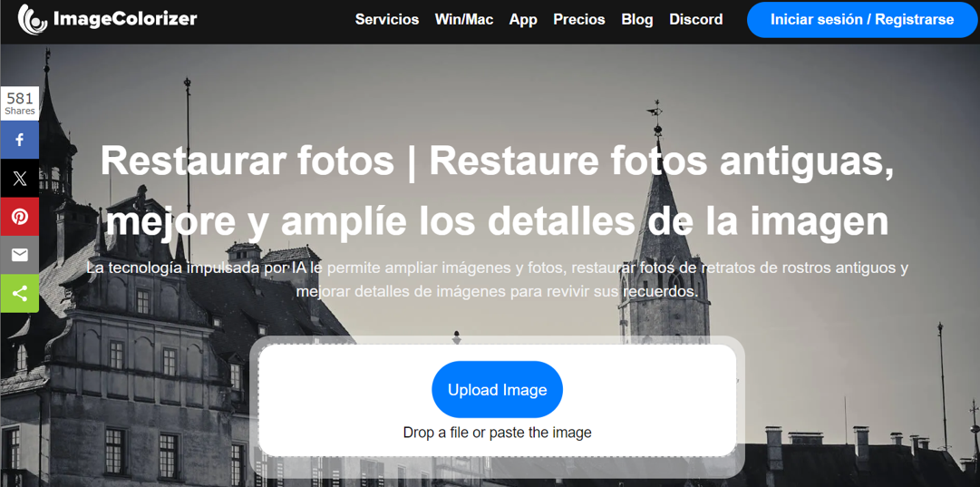980x487 pixels.
Task: Pin page on Pinterest
Action: point(19,217)
